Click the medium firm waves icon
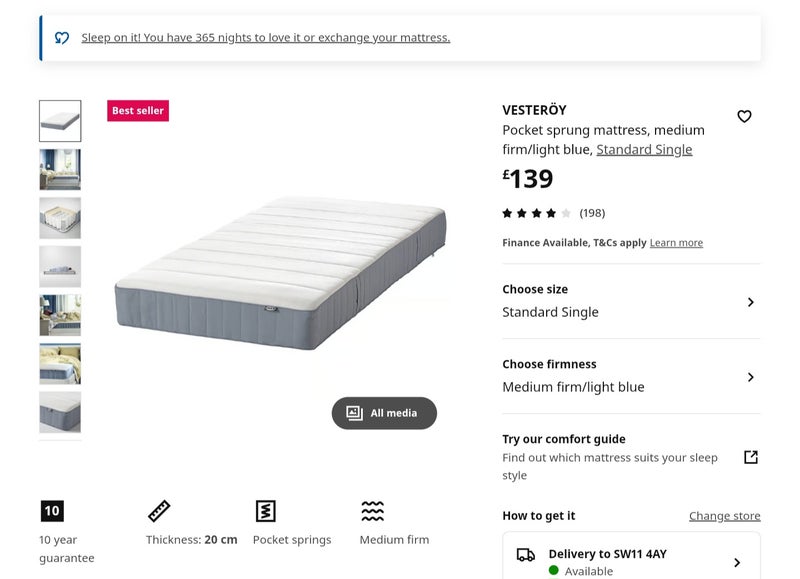800x579 pixels. pos(372,511)
